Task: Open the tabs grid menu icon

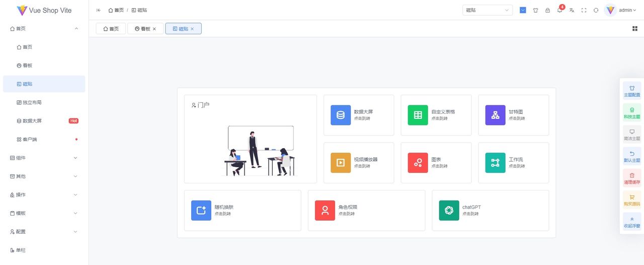Action: (x=635, y=29)
